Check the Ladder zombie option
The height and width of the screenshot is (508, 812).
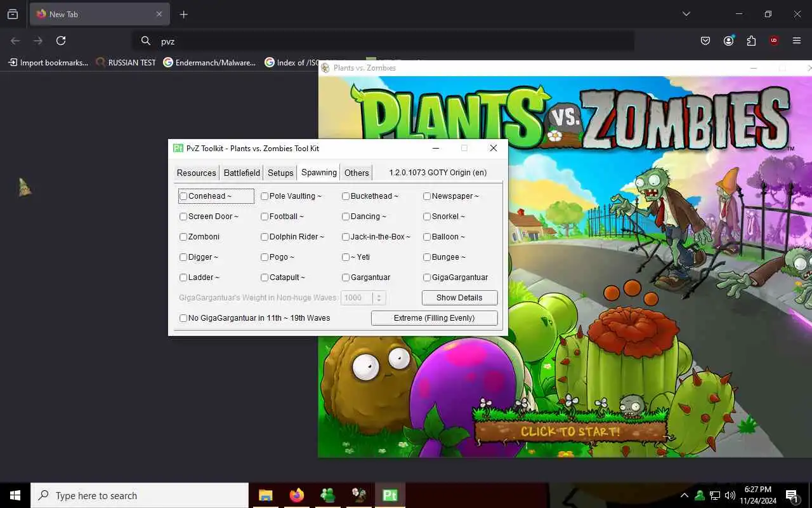(x=183, y=277)
